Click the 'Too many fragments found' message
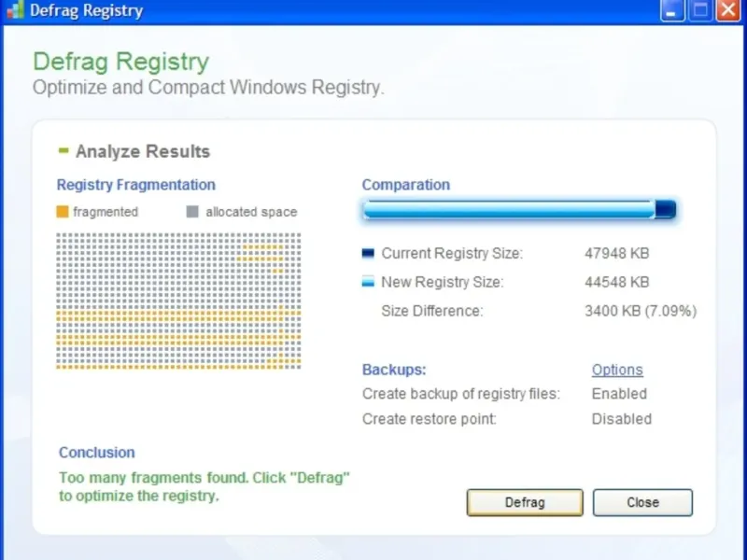747x560 pixels. [204, 486]
